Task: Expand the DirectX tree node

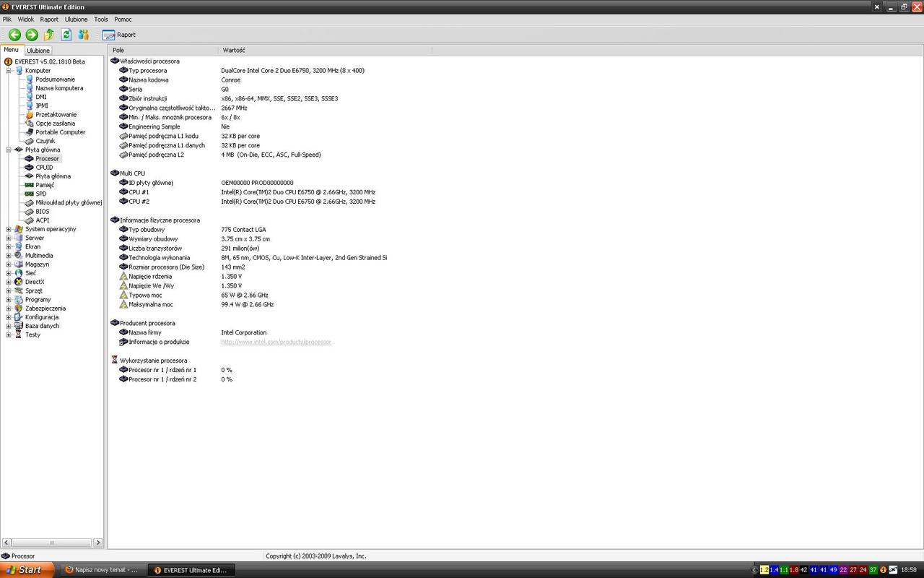Action: point(9,282)
